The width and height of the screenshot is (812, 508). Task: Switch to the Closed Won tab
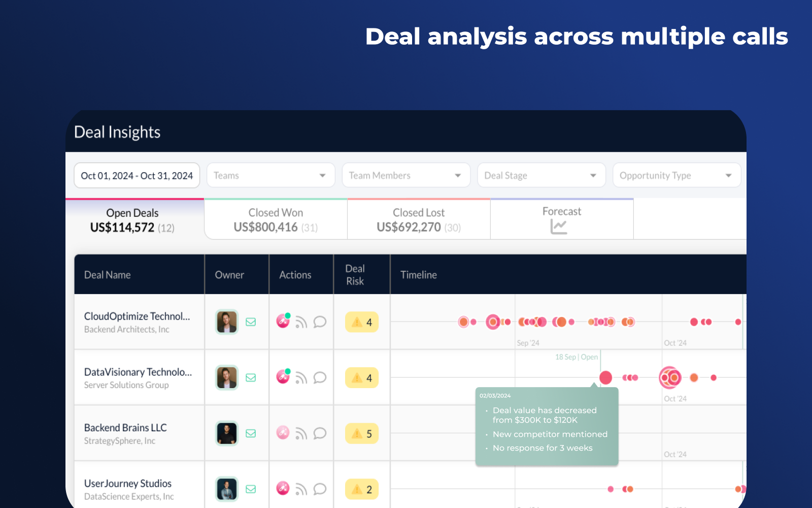coord(276,219)
